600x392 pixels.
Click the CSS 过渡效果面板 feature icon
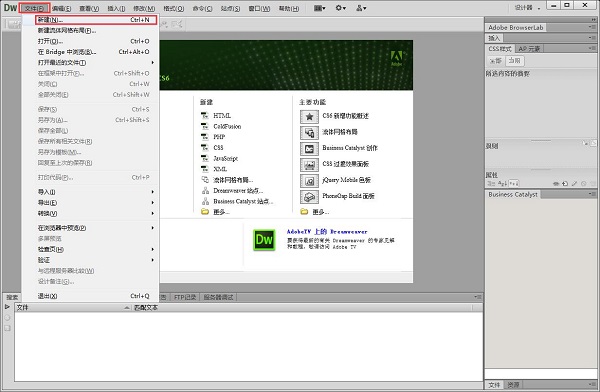pyautogui.click(x=309, y=165)
